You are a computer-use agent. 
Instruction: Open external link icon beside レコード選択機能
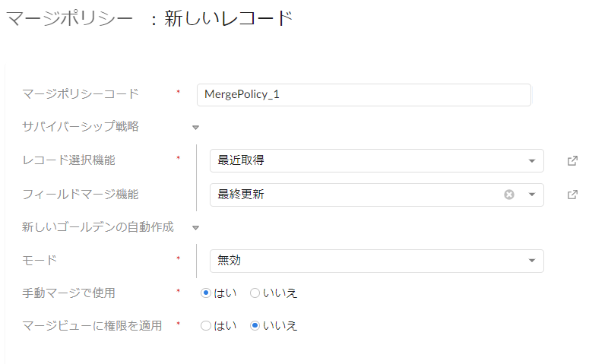pyautogui.click(x=572, y=160)
